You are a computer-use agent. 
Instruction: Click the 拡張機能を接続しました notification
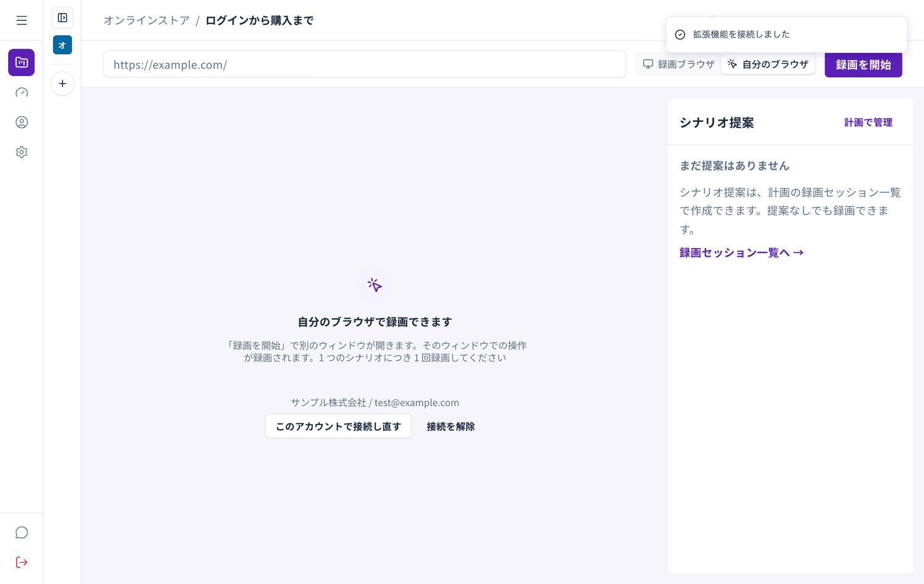coord(786,34)
